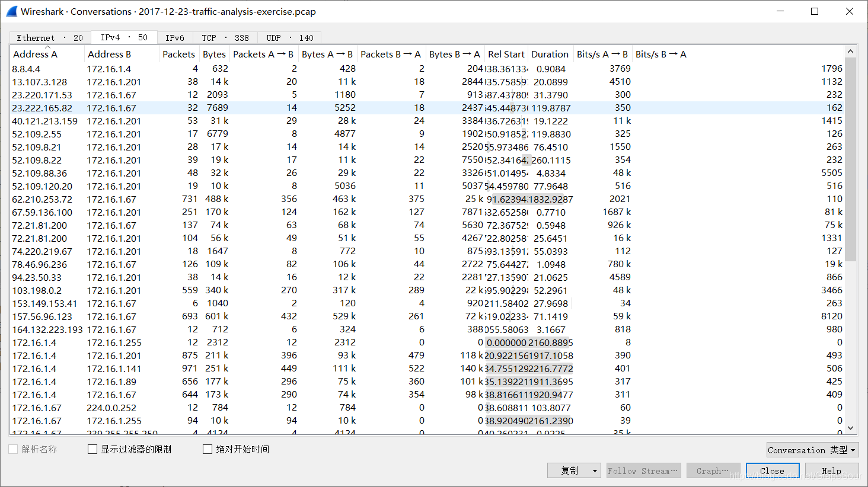Select the 157.56.96.123 row

[427, 316]
